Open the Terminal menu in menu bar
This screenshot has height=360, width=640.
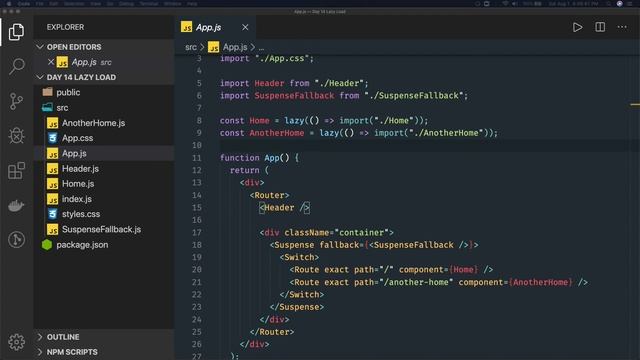click(x=149, y=4)
